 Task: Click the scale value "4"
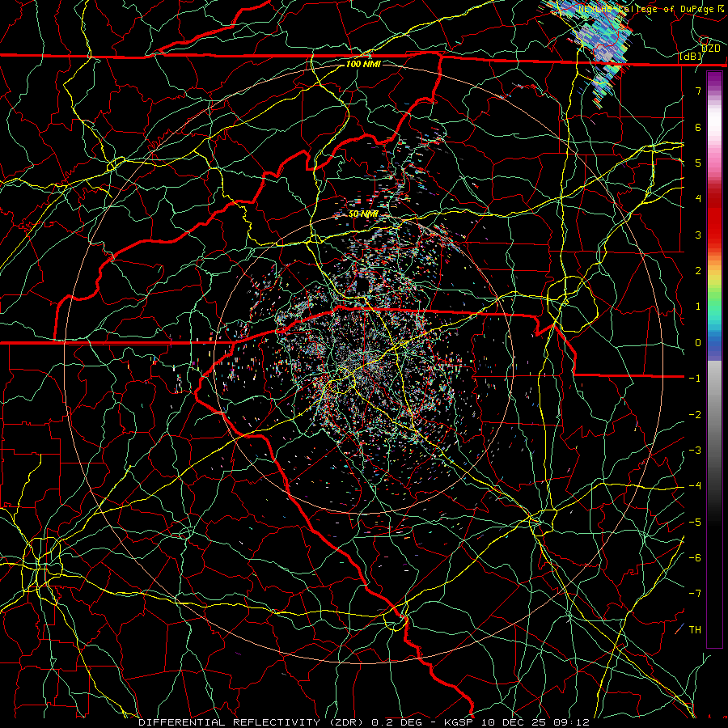tap(698, 199)
